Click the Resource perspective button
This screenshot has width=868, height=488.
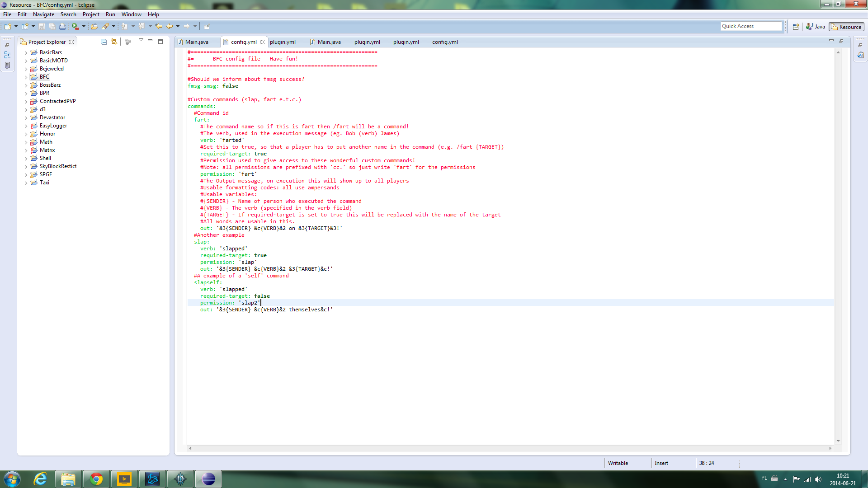click(846, 27)
